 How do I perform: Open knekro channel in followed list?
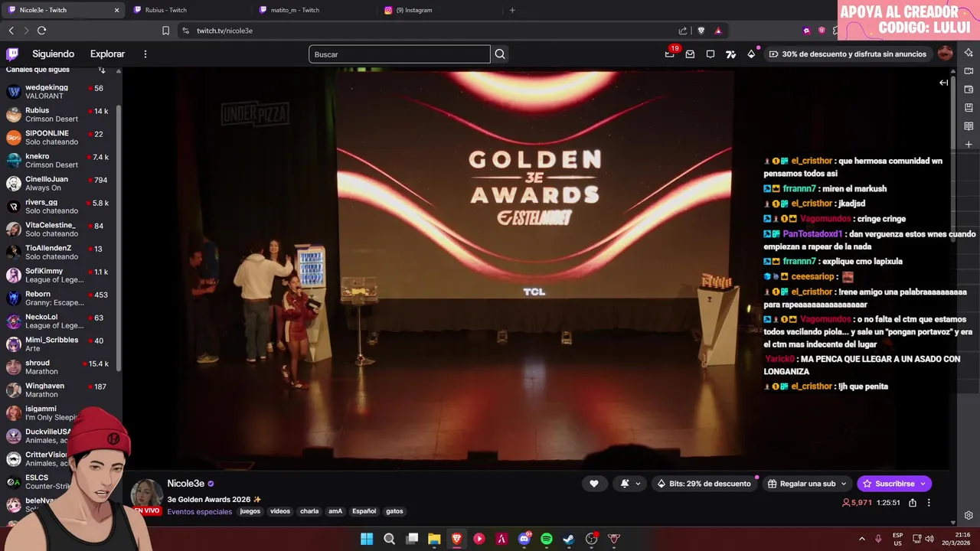click(x=60, y=161)
